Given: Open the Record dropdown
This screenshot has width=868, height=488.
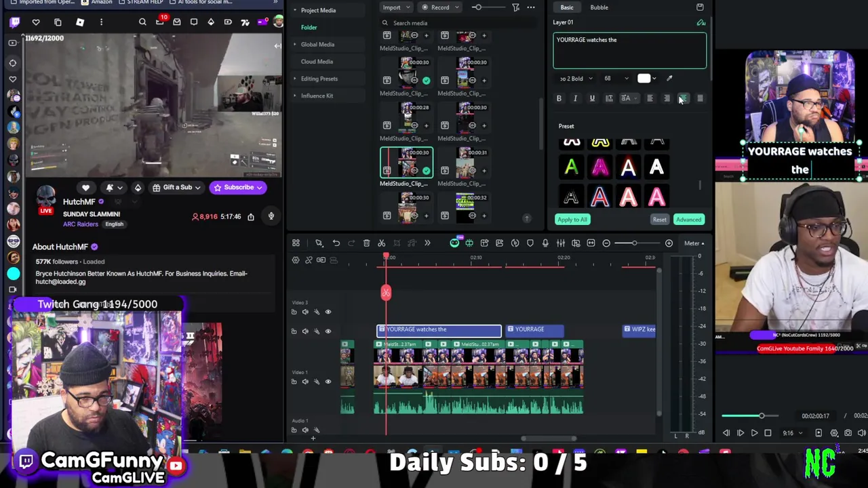Looking at the screenshot, I should (441, 7).
